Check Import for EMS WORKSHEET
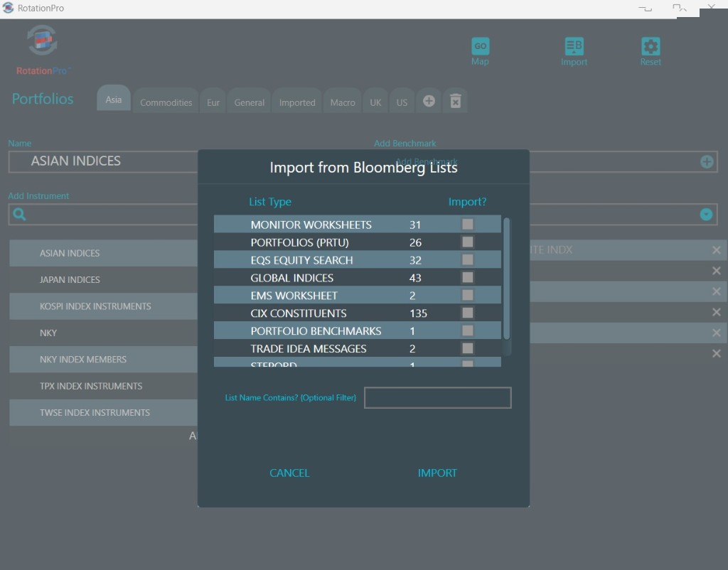This screenshot has height=570, width=728. click(468, 295)
